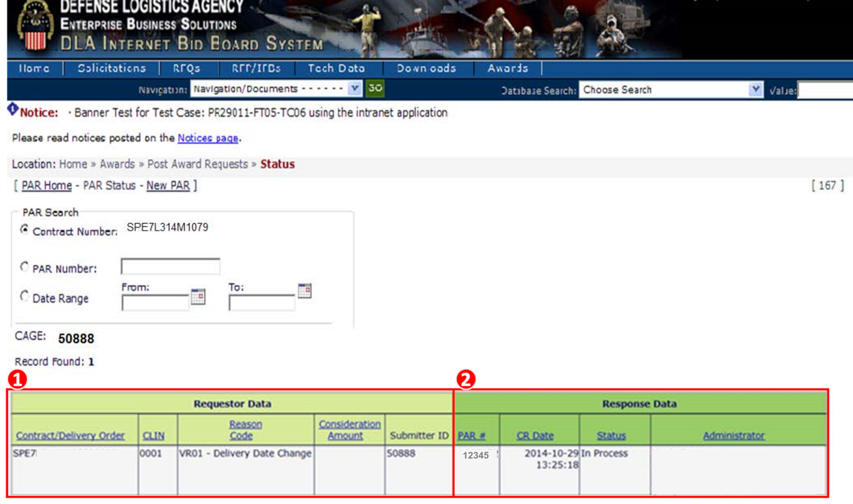
Task: Sort by Status column header
Action: tap(611, 435)
